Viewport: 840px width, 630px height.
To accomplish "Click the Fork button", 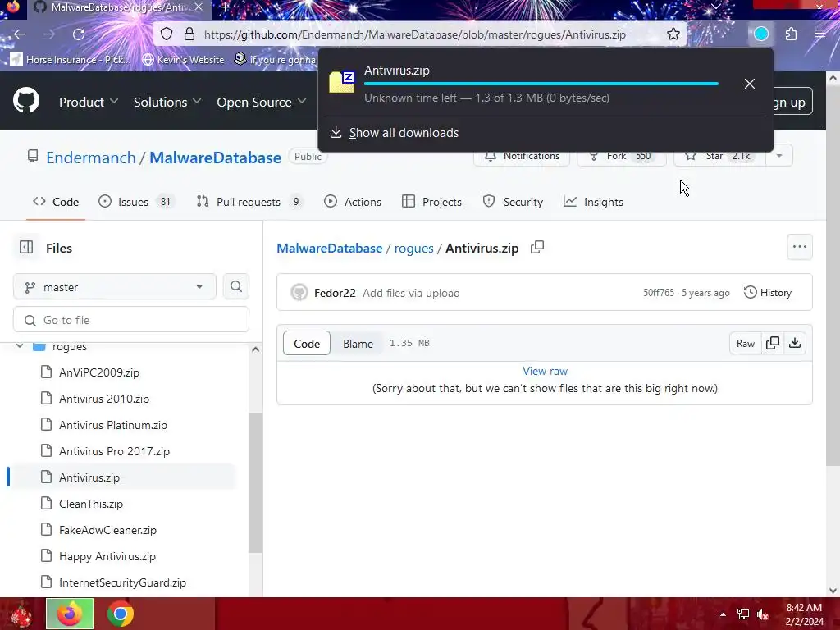I will point(622,156).
